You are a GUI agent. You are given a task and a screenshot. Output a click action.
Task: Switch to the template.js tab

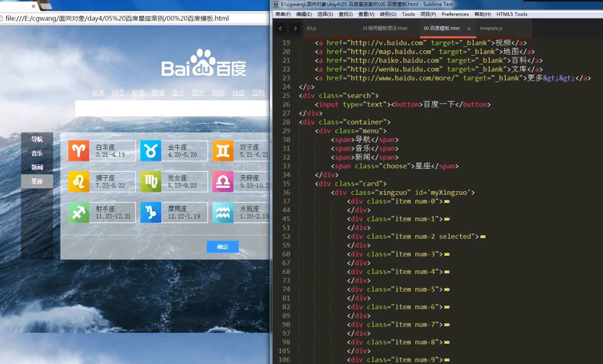click(491, 28)
